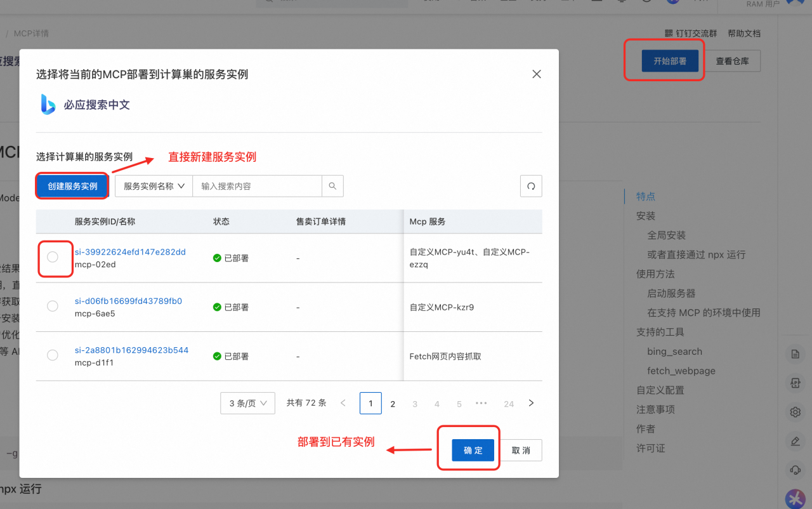Open the 服务实例名称 filter dropdown
Image resolution: width=812 pixels, height=509 pixels.
pos(154,187)
